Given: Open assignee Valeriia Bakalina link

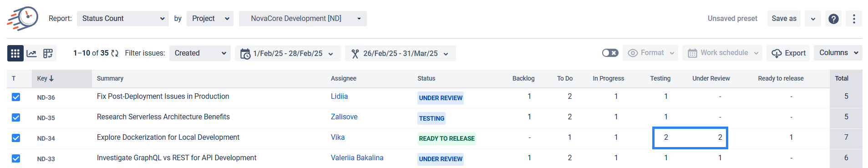Looking at the screenshot, I should [x=357, y=158].
